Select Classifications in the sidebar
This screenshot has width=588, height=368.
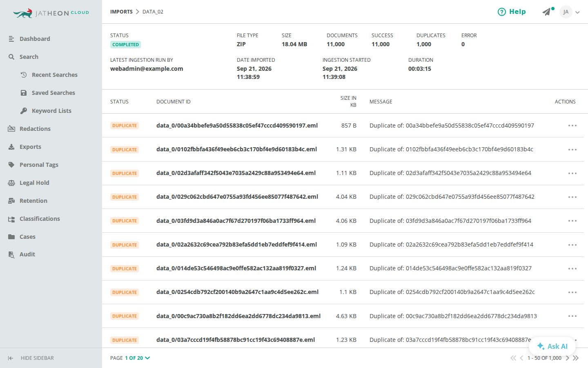(x=40, y=219)
